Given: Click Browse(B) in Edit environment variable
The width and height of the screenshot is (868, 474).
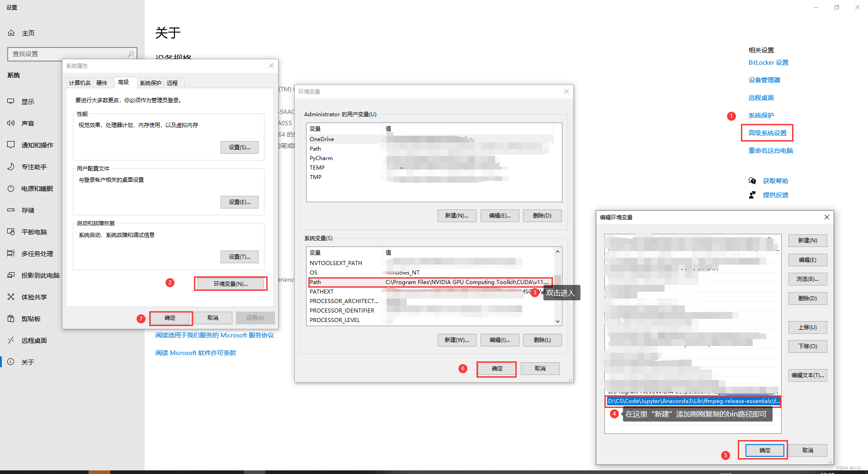Looking at the screenshot, I should [807, 279].
